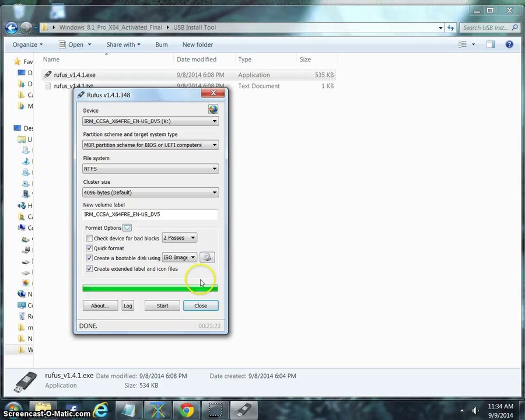Sort by the Size column header
525x420 pixels.
(x=305, y=60)
